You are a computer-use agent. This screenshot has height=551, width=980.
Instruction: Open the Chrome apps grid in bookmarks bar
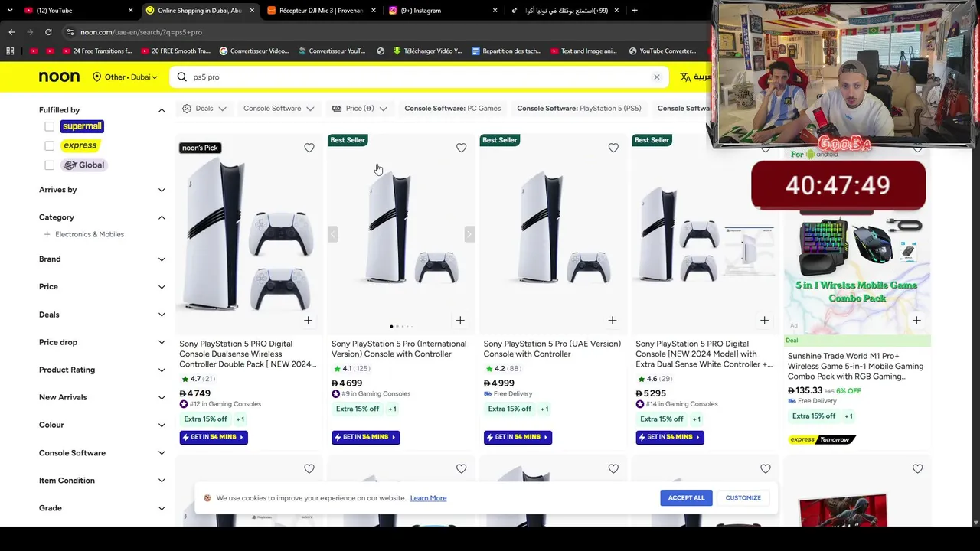point(10,51)
